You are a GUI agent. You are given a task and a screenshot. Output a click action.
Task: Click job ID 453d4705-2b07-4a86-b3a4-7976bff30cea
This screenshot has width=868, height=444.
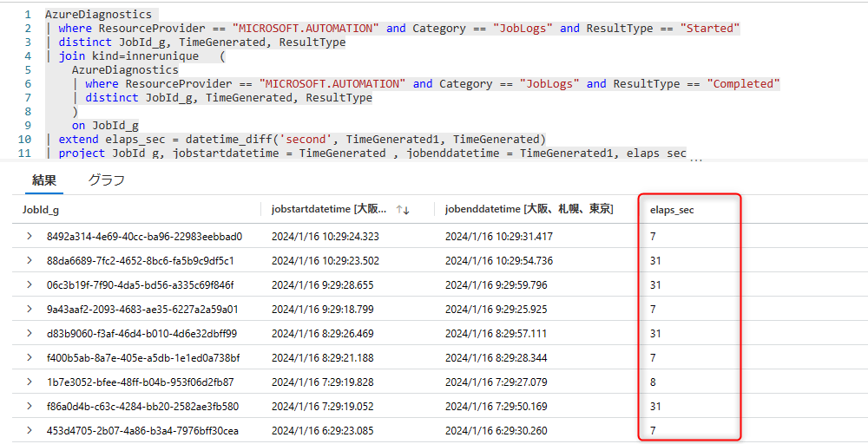[x=143, y=431]
